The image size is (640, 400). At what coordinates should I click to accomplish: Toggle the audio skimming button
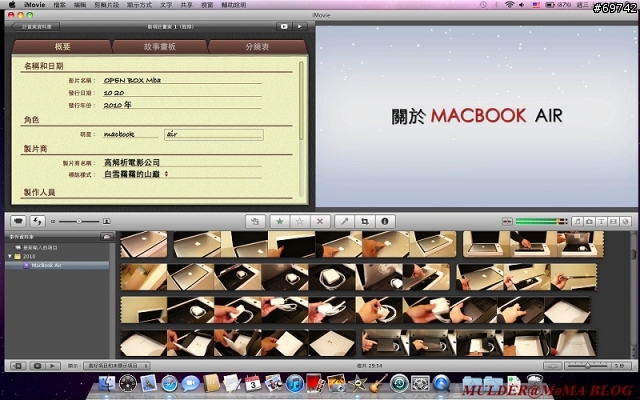coord(507,221)
